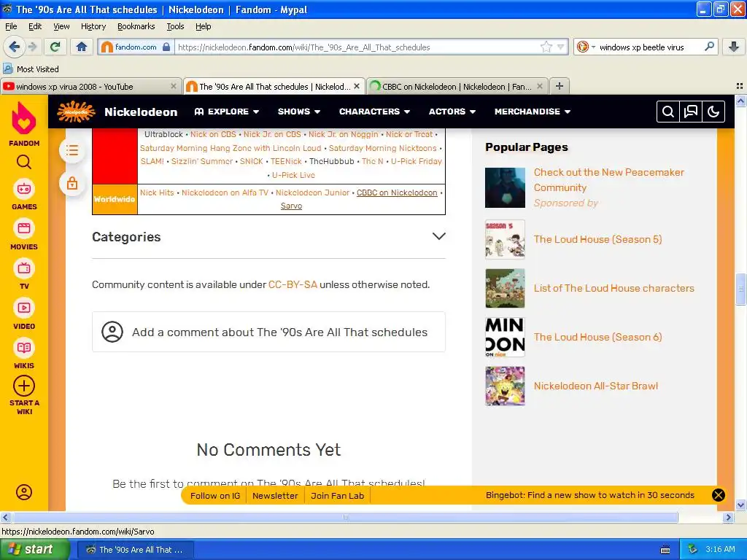Expand the Actors dropdown menu
This screenshot has width=747, height=560.
[452, 112]
